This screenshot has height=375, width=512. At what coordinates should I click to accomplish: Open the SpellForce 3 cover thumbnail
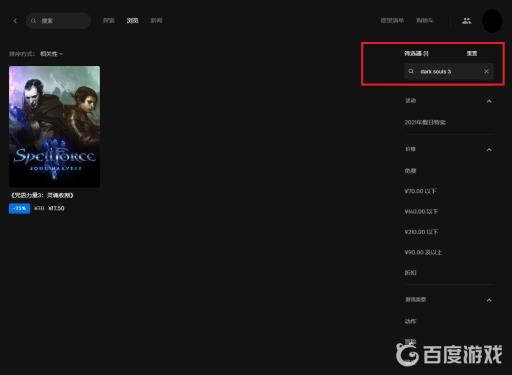tap(54, 126)
